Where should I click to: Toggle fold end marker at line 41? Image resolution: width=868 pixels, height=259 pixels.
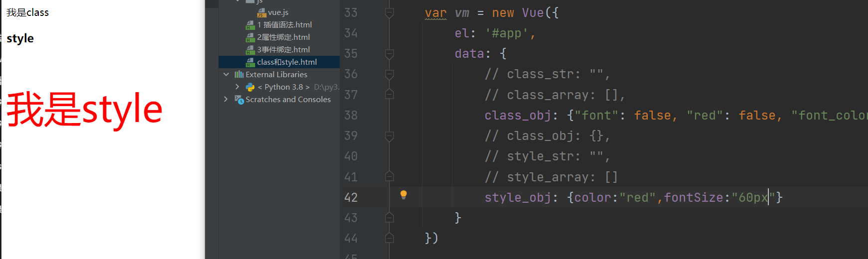390,176
